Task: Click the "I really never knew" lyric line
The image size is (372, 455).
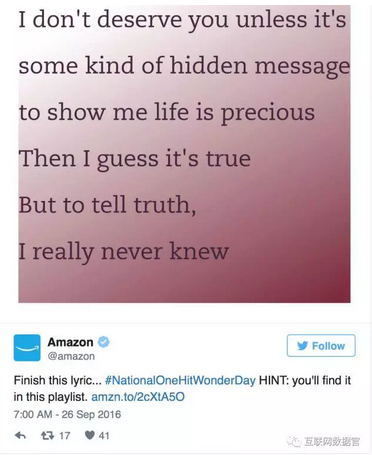Action: (x=124, y=252)
